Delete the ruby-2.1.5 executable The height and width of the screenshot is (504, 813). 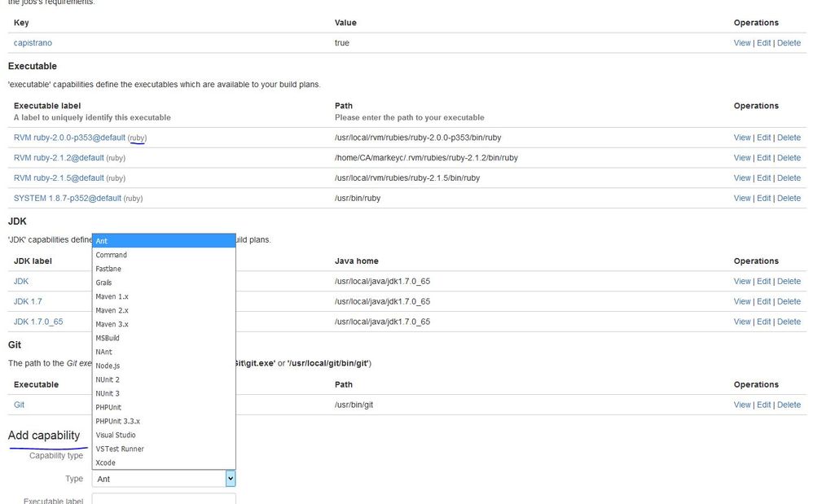click(x=789, y=178)
